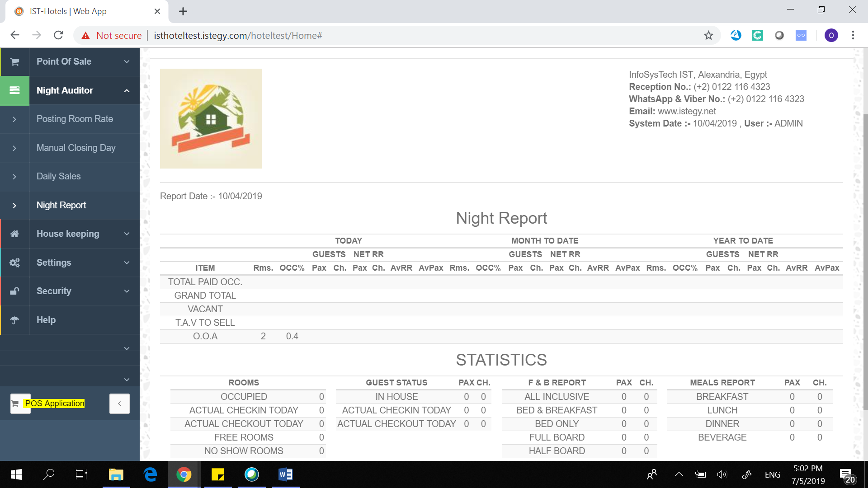Reload the page in browser
The image size is (868, 488).
pos(58,35)
